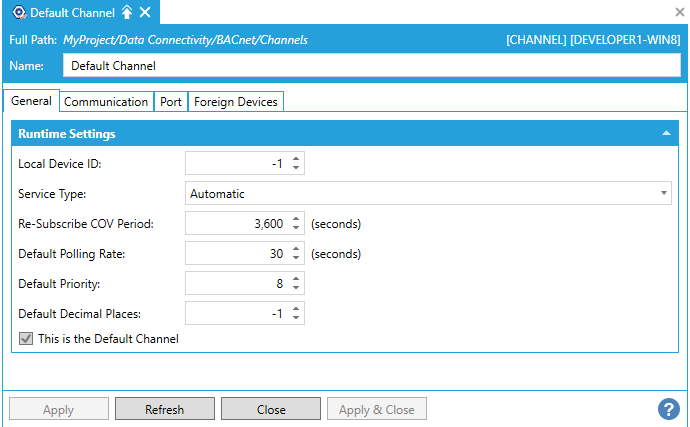This screenshot has width=690, height=427.
Task: Open the Service Type dropdown
Action: pyautogui.click(x=664, y=194)
